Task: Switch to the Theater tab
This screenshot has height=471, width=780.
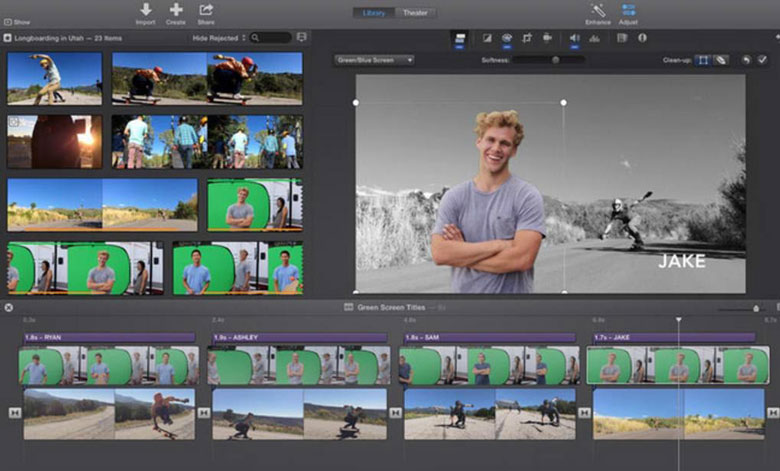Action: 415,13
